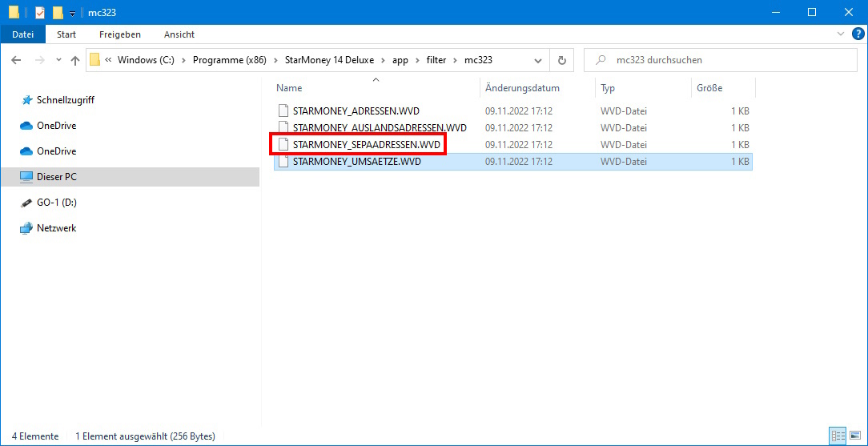Click the date of STARMONEY_ADRESSEN.WVD
The image size is (868, 446).
519,111
